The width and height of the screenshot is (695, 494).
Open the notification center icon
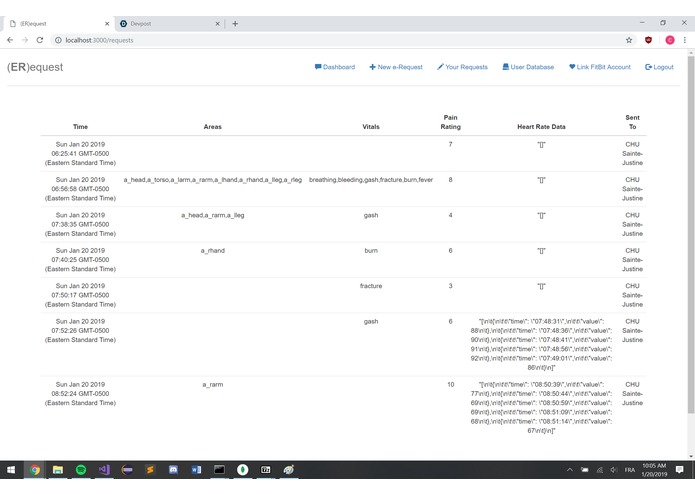pyautogui.click(x=679, y=470)
